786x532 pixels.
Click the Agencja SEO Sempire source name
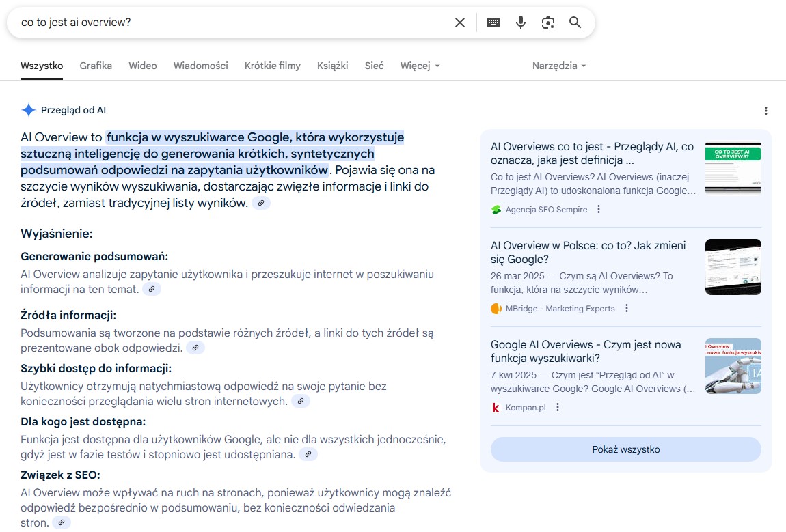[546, 210]
